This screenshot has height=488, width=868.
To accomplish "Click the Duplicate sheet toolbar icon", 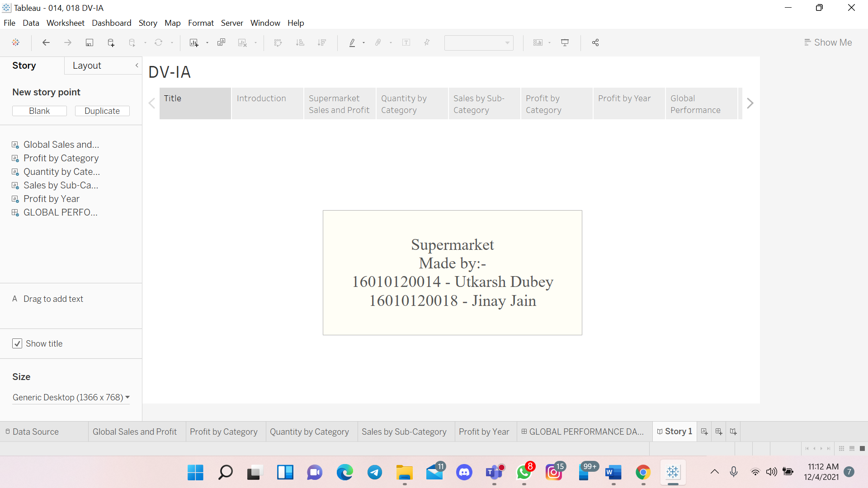I will click(x=221, y=42).
